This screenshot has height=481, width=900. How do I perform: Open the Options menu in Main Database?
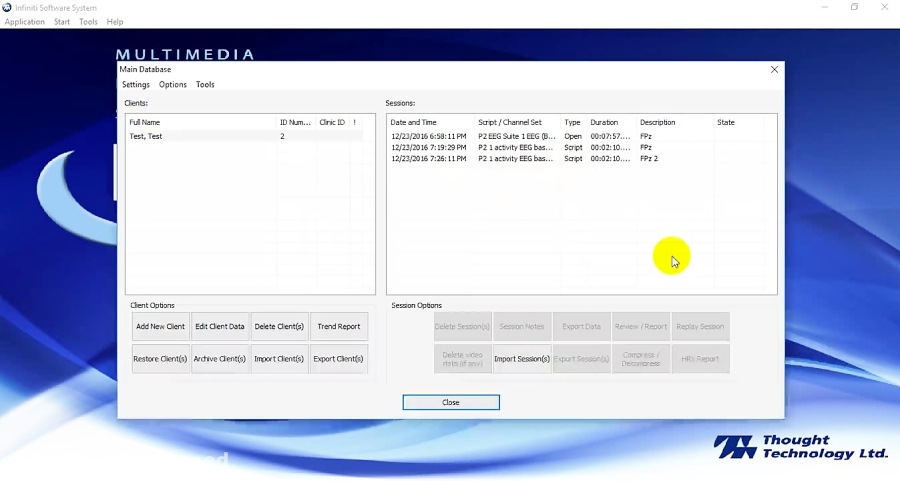point(173,85)
